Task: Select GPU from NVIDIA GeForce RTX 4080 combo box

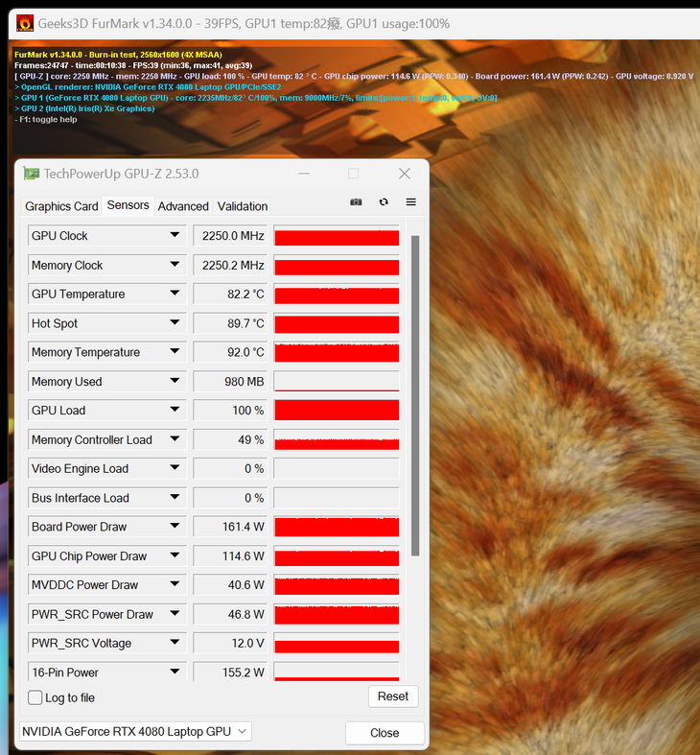Action: 135,731
